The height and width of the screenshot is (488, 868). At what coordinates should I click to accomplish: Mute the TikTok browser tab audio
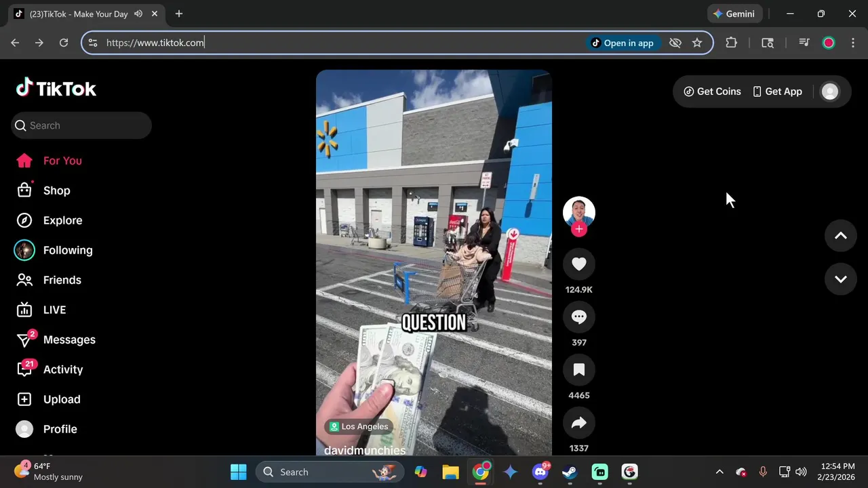pyautogui.click(x=139, y=14)
